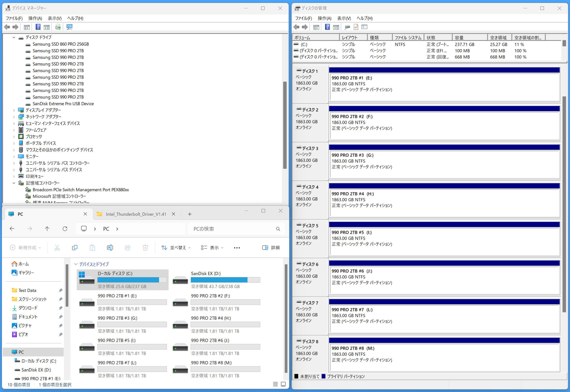Viewport: 570px width, 392px height.
Task: Expand ディスプレイ アダプター node
Action: 14,110
